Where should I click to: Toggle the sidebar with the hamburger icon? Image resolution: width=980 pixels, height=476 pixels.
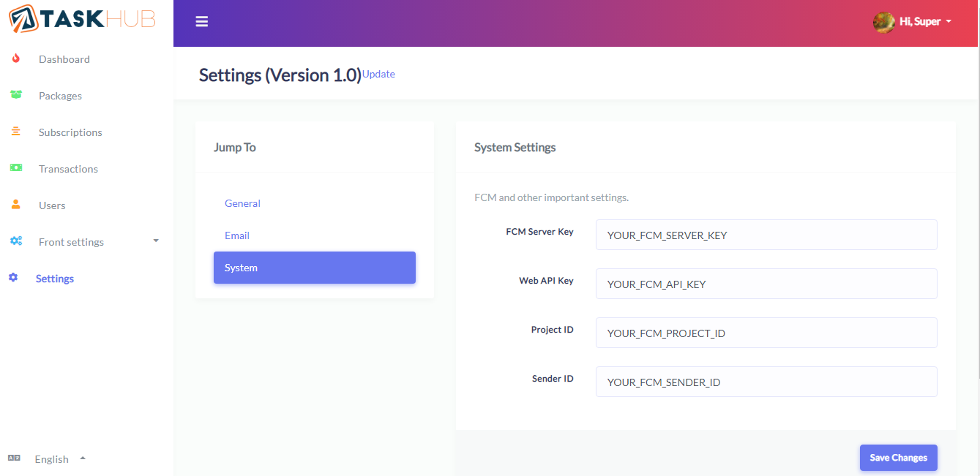202,20
